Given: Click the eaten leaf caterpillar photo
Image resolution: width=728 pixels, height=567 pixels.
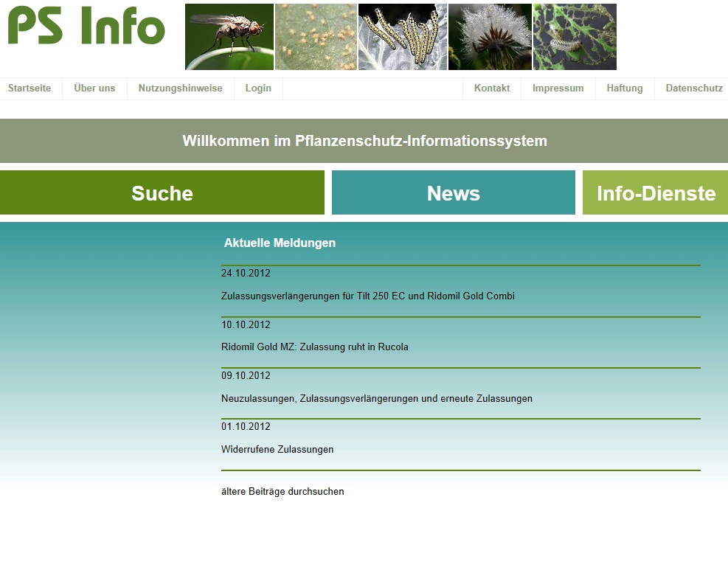Looking at the screenshot, I should tap(575, 37).
